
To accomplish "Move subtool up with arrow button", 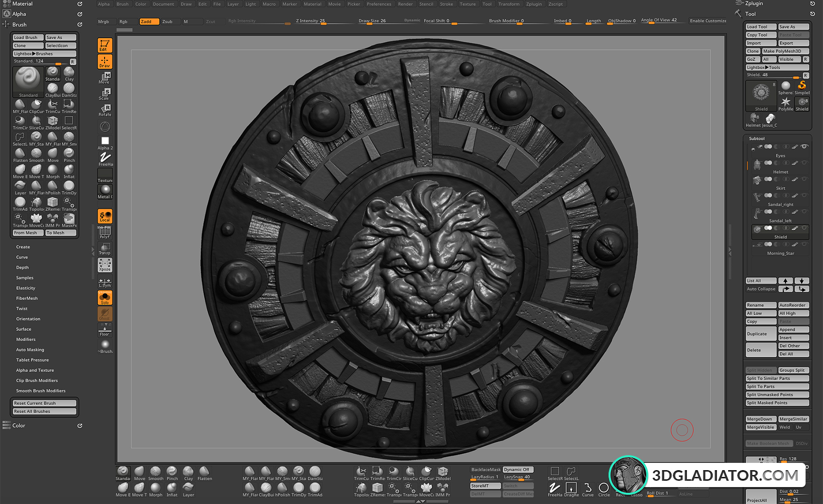I will click(785, 281).
